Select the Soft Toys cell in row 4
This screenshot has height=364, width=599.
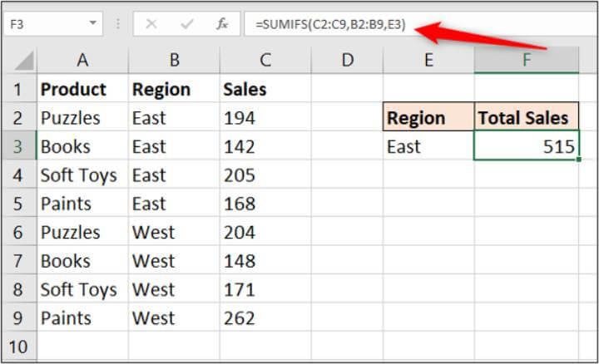point(82,175)
